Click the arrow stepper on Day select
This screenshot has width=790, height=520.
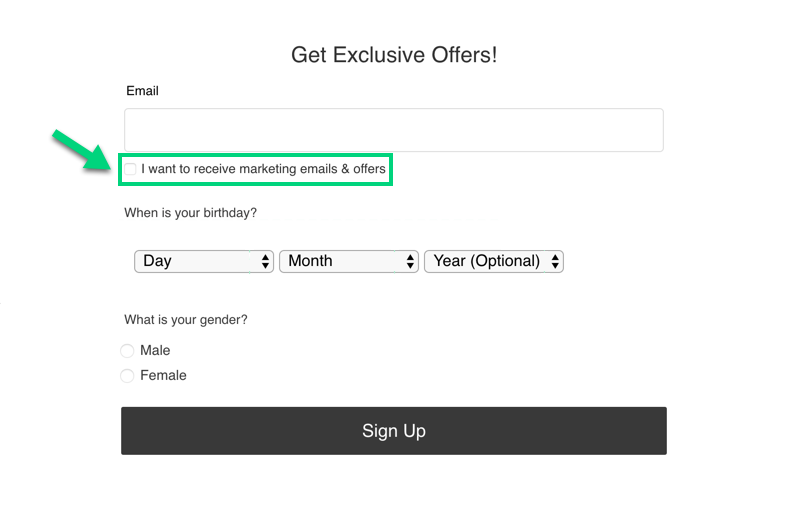point(265,261)
